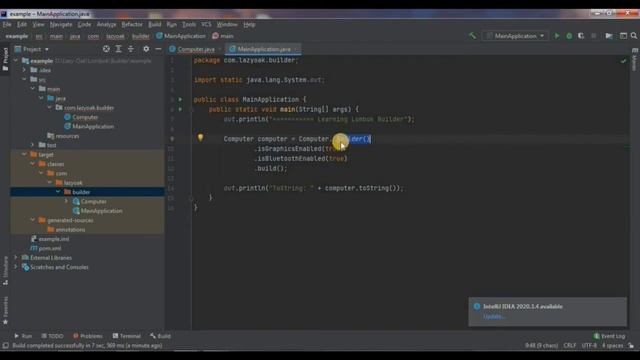This screenshot has height=360, width=640.
Task: Open the Run configuration dropdown
Action: tap(515, 36)
